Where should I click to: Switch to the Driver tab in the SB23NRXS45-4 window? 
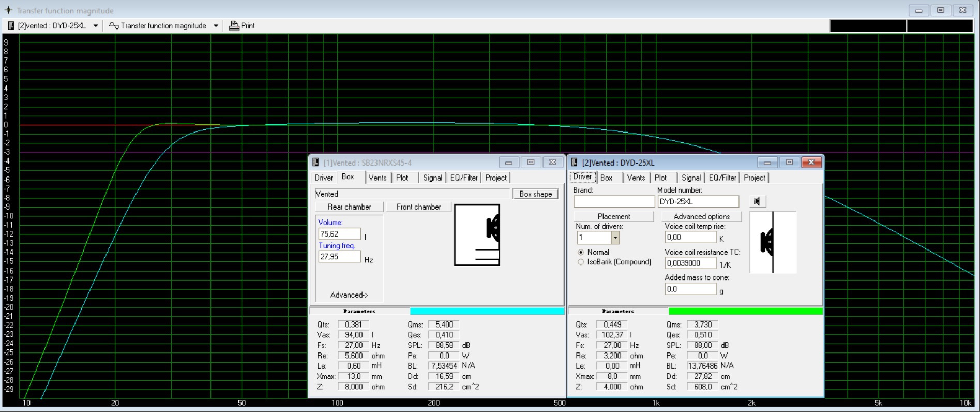(x=324, y=178)
